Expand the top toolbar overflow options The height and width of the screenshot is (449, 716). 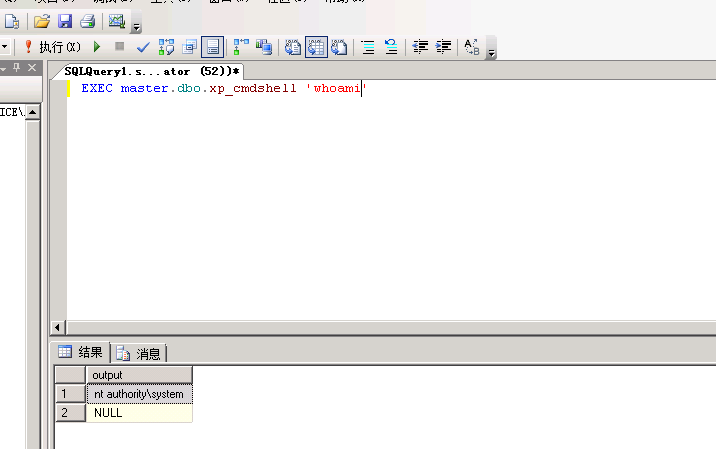tap(136, 27)
